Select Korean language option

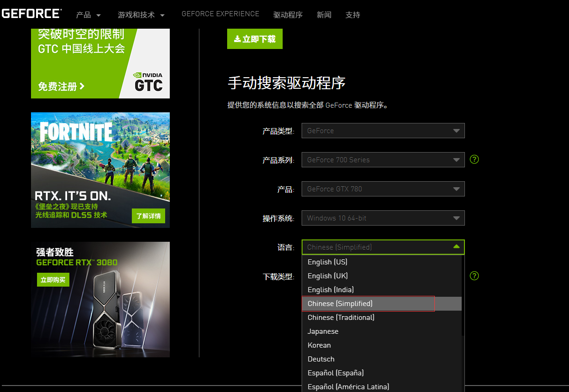382,345
